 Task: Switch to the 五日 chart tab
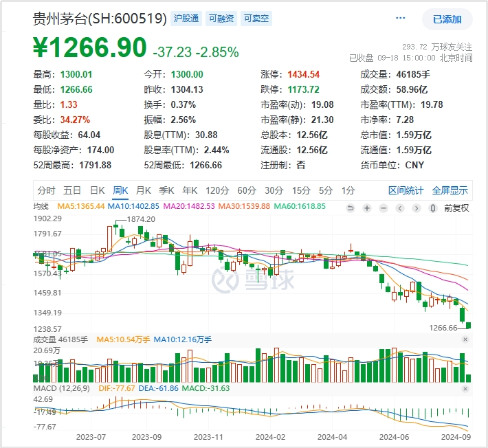click(x=72, y=190)
